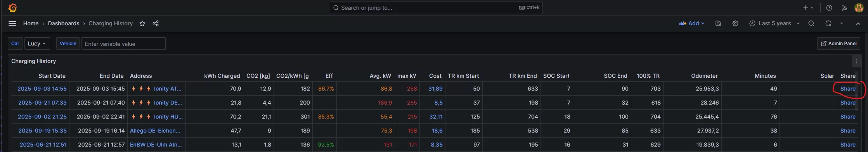
Task: Sort by Cost column header
Action: tap(435, 76)
